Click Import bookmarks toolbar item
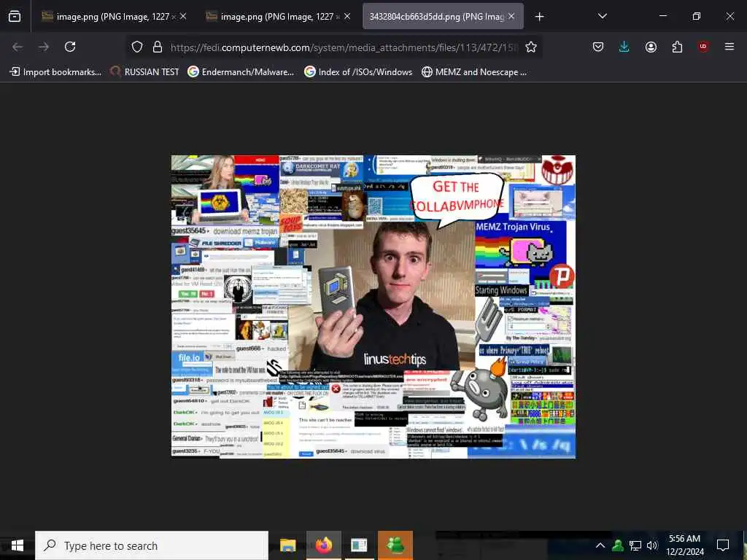747x560 pixels. [55, 72]
